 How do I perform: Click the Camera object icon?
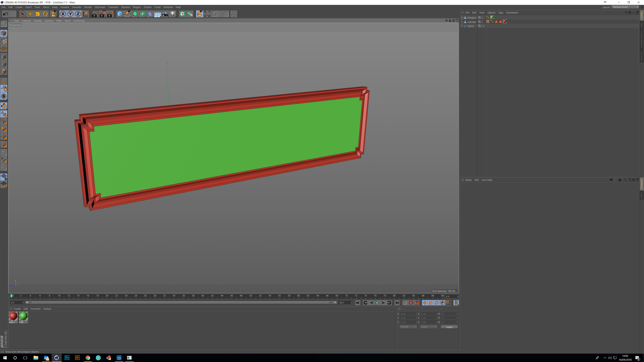[165, 14]
